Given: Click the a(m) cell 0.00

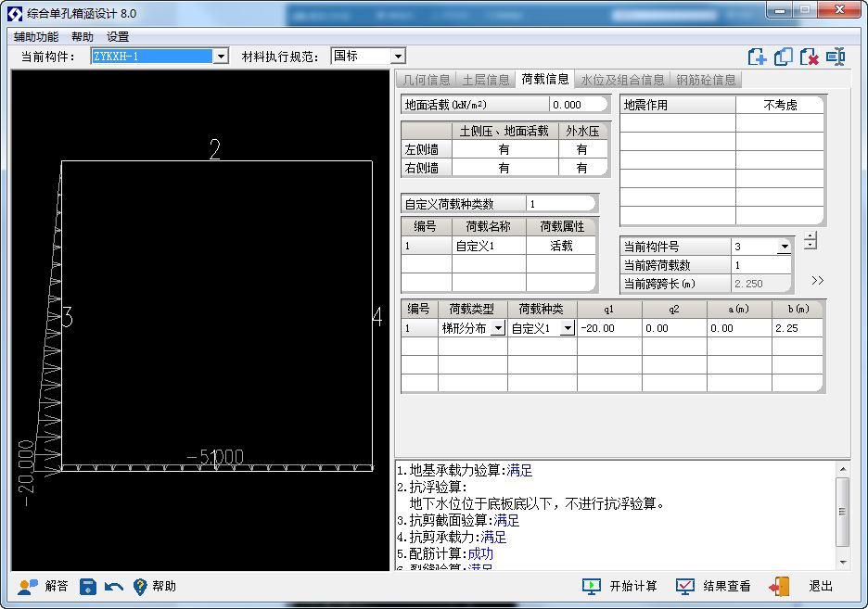Looking at the screenshot, I should pyautogui.click(x=739, y=328).
